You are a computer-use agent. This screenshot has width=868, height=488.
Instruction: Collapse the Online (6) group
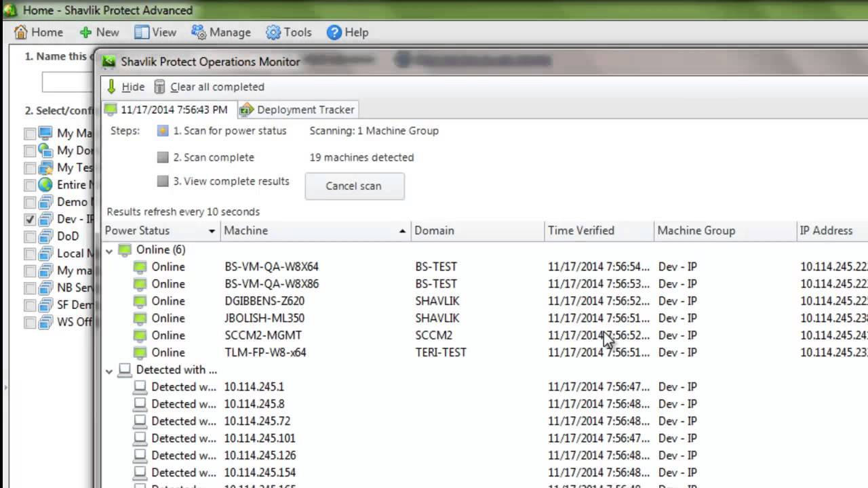tap(109, 250)
